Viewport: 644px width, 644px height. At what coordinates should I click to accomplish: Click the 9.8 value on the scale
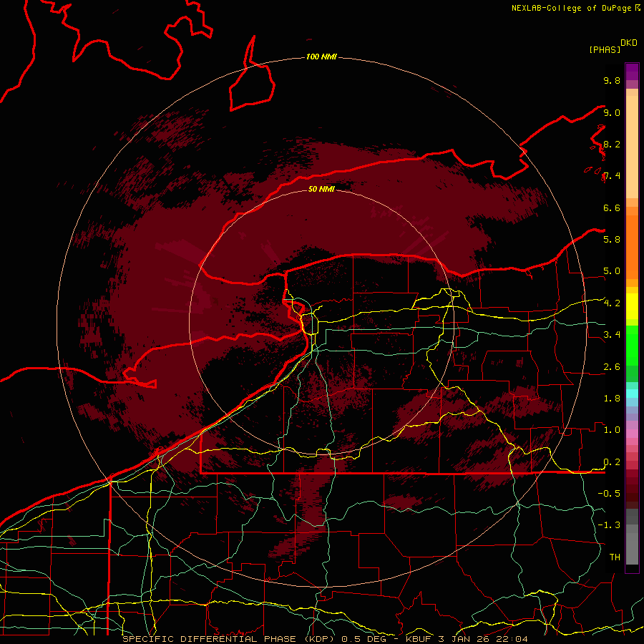point(612,80)
